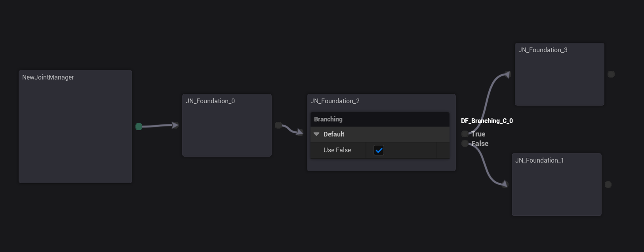
Task: Select the JN_Foundation_3 node title
Action: pos(543,50)
